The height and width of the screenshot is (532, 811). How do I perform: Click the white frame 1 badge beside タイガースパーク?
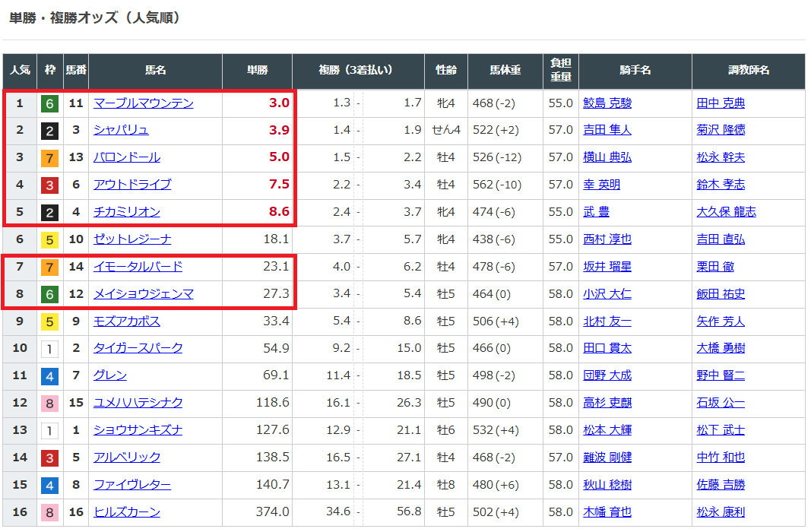(49, 348)
